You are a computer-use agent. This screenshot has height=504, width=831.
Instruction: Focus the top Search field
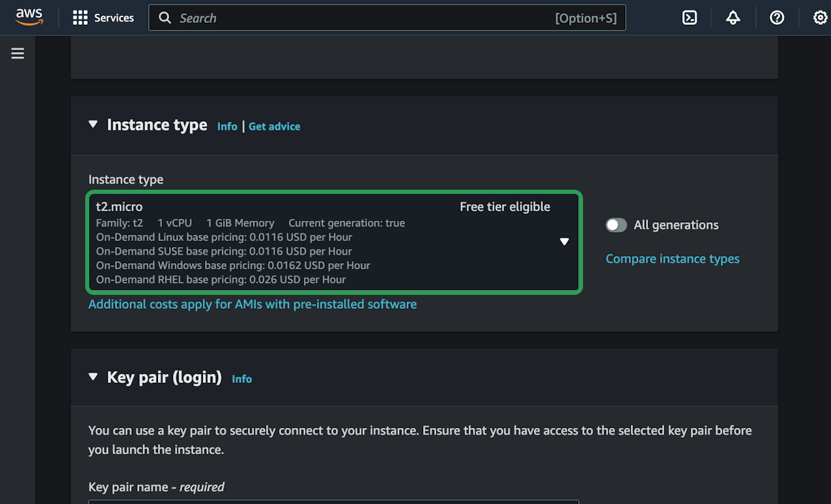click(x=387, y=18)
